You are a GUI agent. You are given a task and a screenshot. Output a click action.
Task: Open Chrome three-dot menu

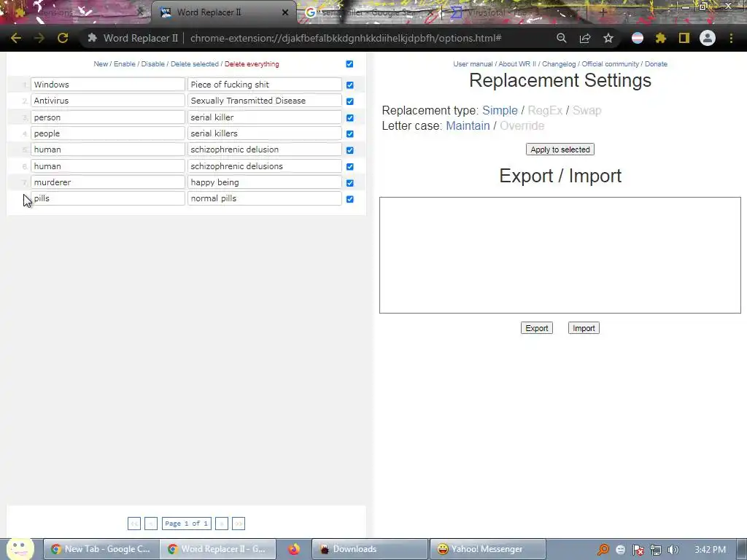[x=731, y=38]
